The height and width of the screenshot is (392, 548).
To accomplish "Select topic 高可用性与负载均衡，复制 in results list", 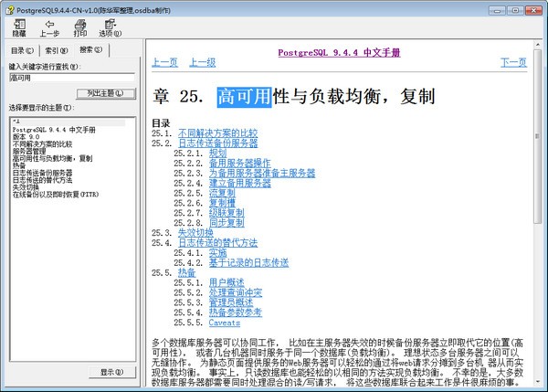I will click(x=52, y=157).
